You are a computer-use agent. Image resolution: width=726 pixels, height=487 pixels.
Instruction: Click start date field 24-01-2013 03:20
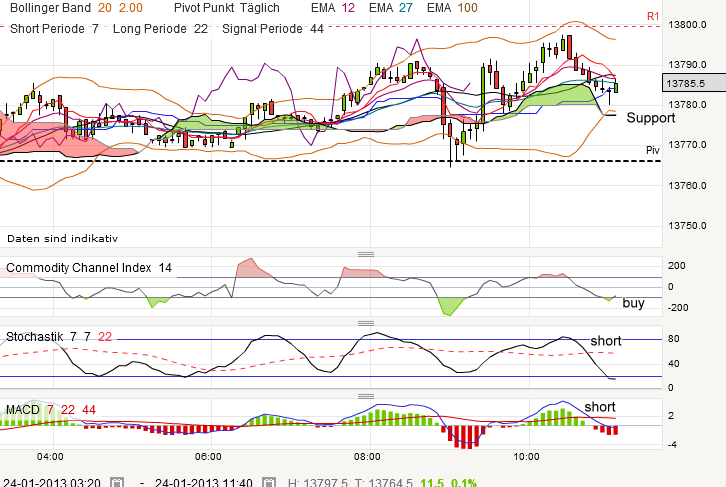coord(51,483)
